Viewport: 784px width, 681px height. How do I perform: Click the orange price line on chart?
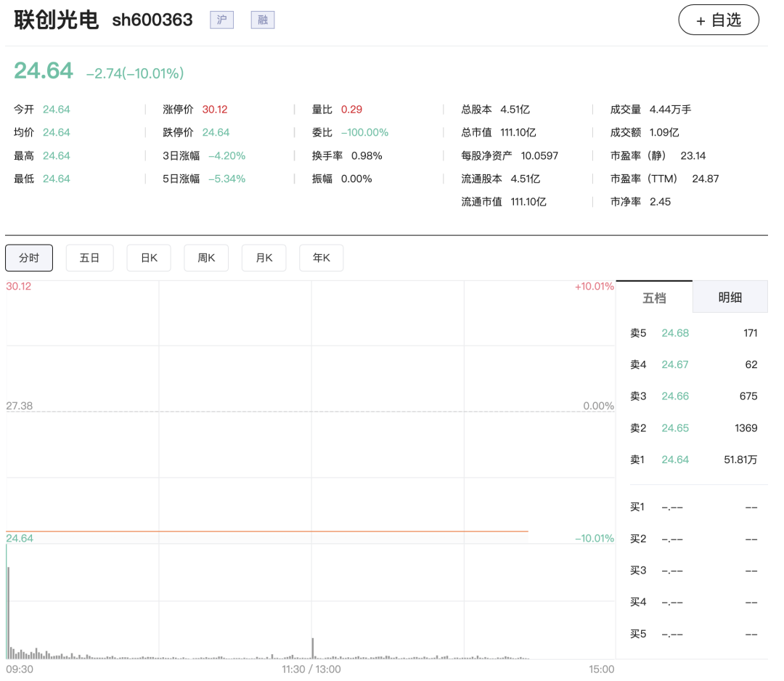coord(267,531)
